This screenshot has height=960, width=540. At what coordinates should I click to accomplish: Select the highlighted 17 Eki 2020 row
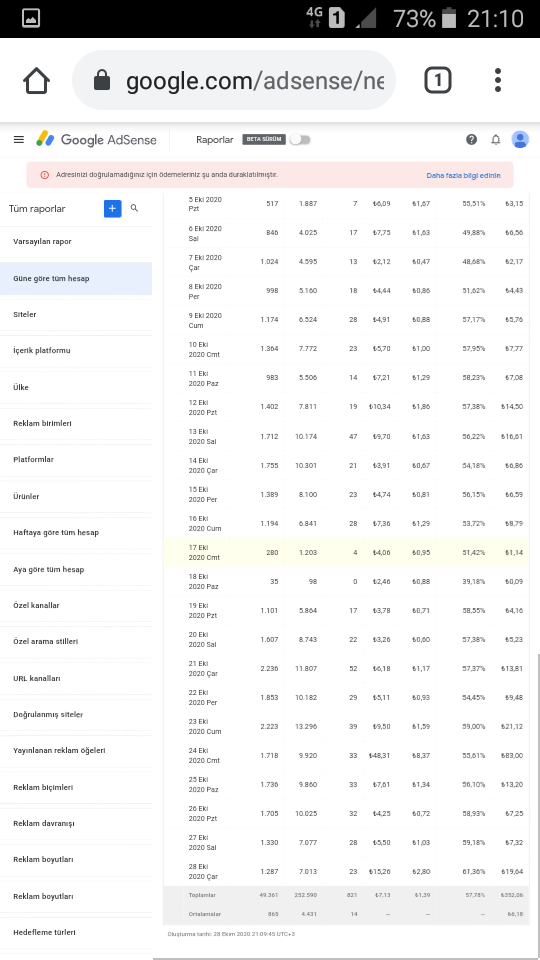pyautogui.click(x=346, y=552)
